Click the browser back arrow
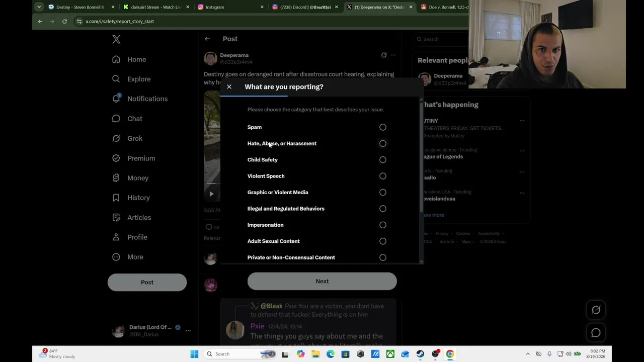 pyautogui.click(x=40, y=22)
